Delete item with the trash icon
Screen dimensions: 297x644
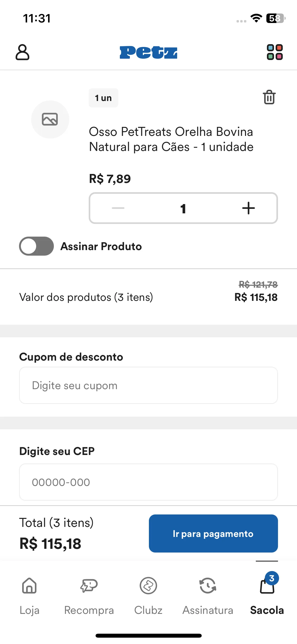(x=269, y=97)
